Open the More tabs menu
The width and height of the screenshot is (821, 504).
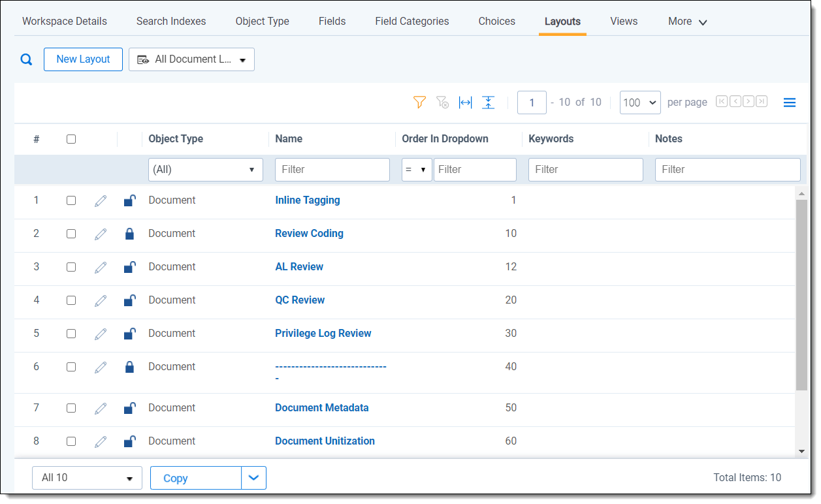coord(687,22)
